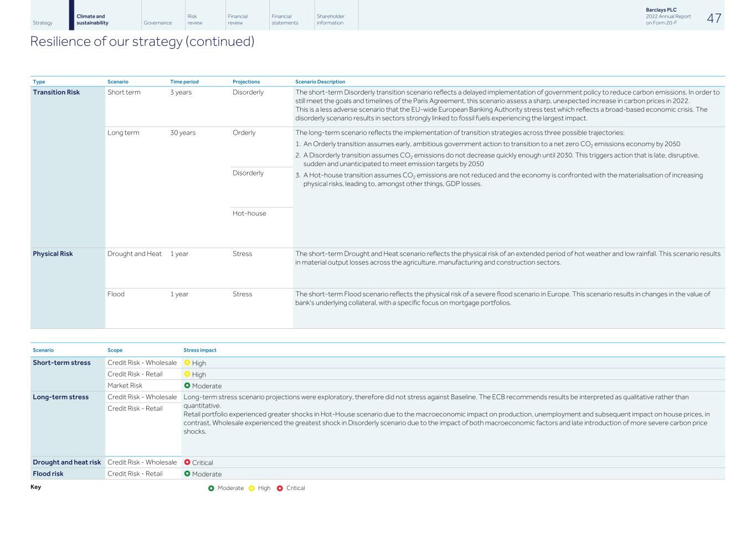The height and width of the screenshot is (536, 756).
Task: Click the yellow High circle in the key
Action: coord(251,488)
